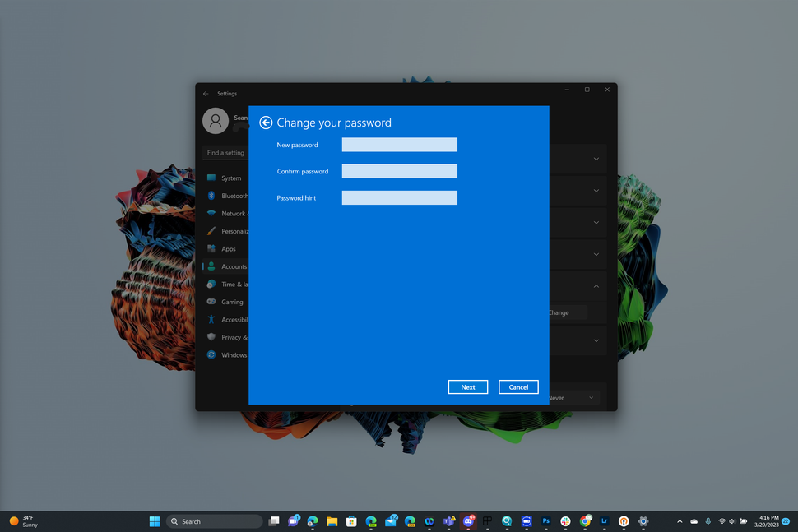Open Lightroom from the taskbar
The width and height of the screenshot is (798, 532).
coord(604,521)
